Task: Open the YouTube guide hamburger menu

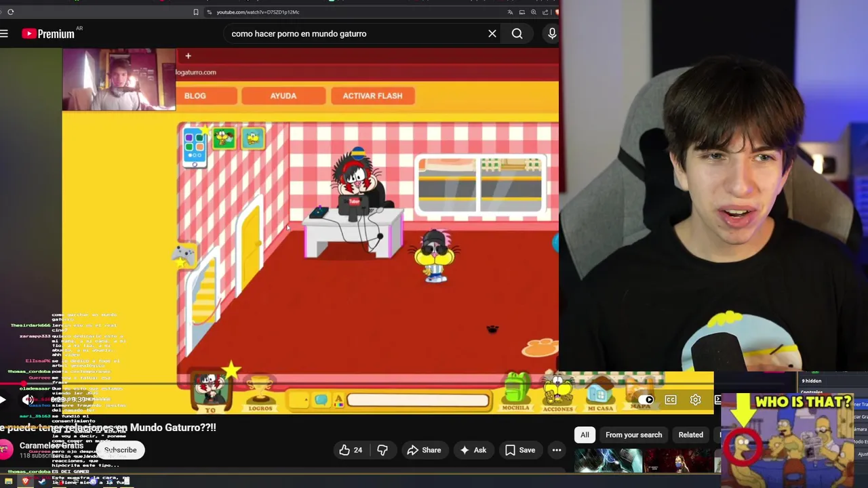Action: coord(4,33)
